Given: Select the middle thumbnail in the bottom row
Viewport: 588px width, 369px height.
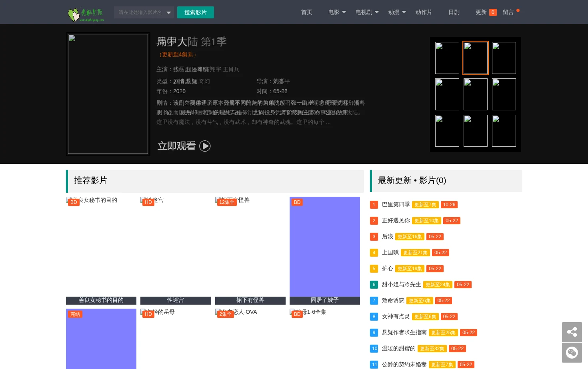Looking at the screenshot, I should click(x=476, y=131).
